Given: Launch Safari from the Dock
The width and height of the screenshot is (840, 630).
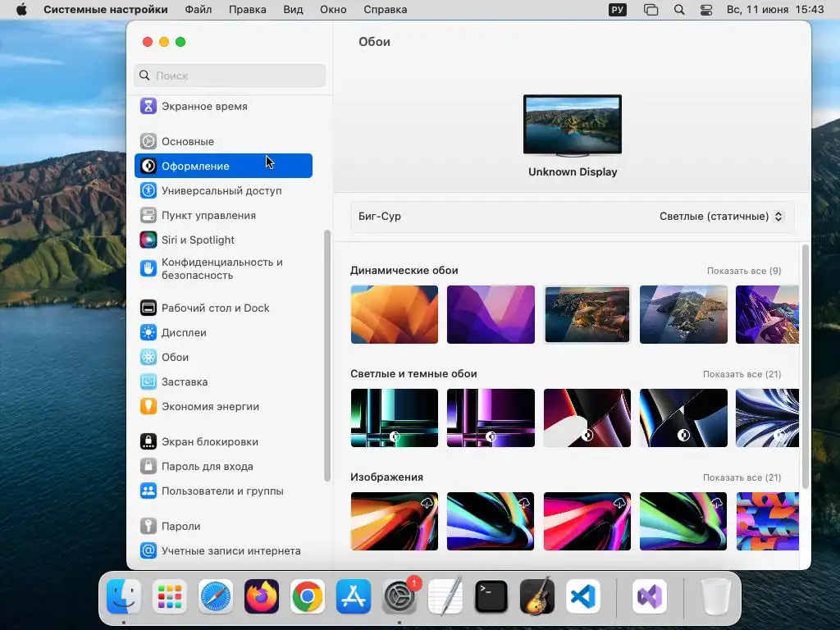Looking at the screenshot, I should click(x=216, y=596).
